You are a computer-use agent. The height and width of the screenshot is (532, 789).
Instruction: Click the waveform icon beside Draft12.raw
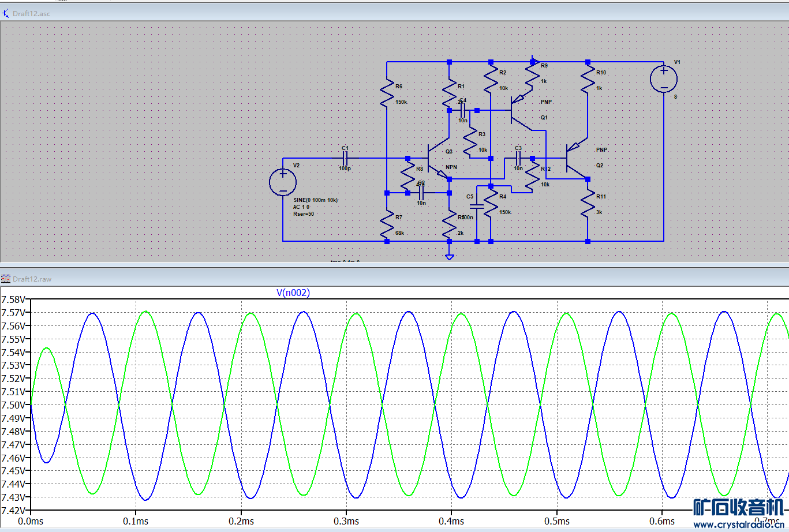pos(6,279)
